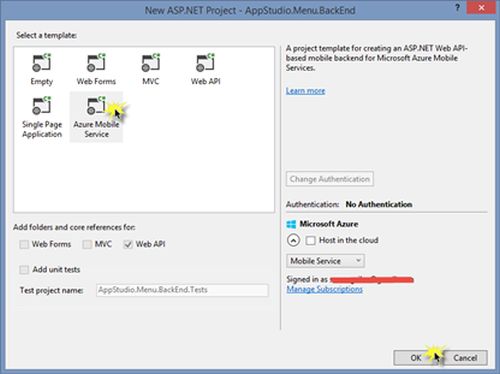This screenshot has height=374, width=500.
Task: Close the New ASP.NET Project dialog
Action: (481, 8)
